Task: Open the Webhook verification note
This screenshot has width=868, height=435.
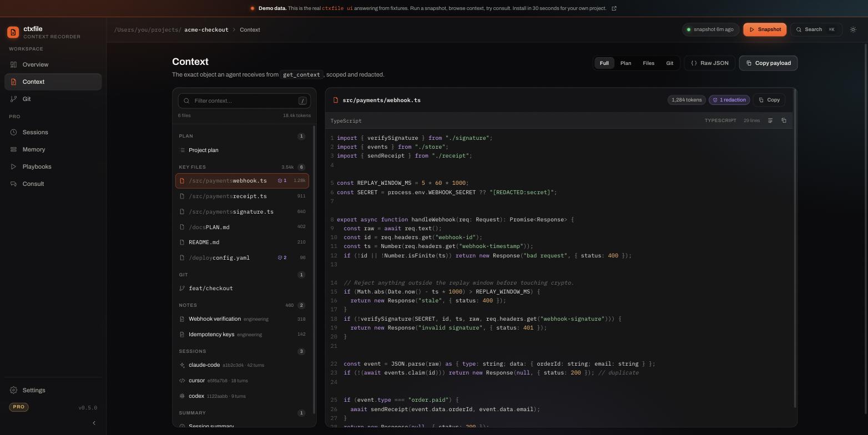Action: pos(242,319)
